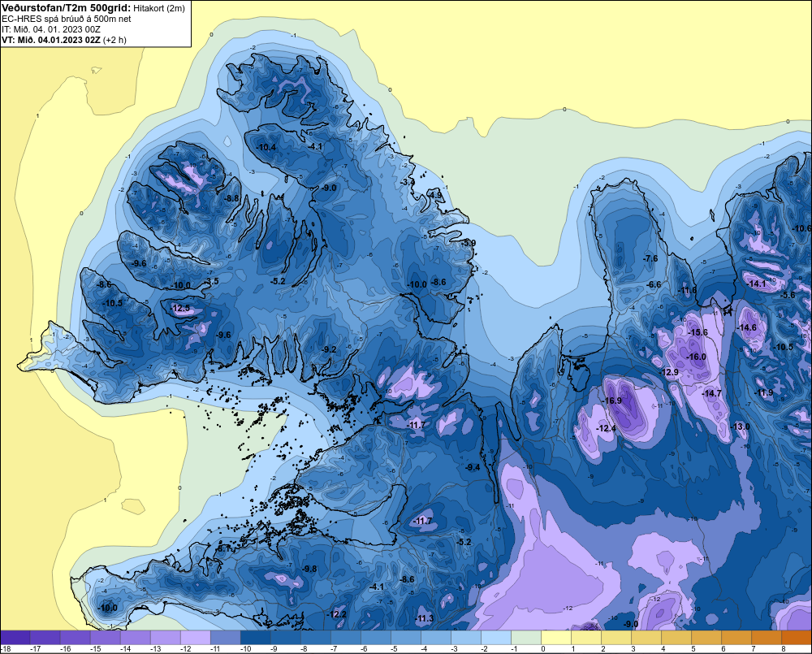
Task: Click the -8 scale label in legend
Action: (304, 649)
